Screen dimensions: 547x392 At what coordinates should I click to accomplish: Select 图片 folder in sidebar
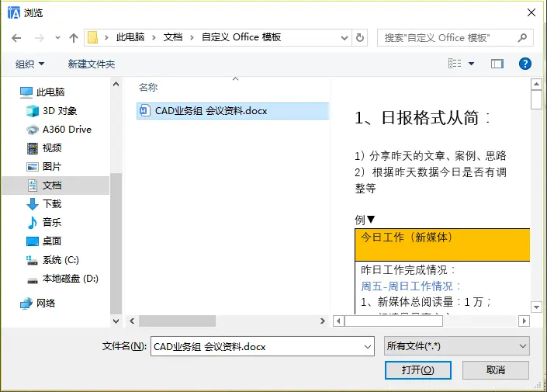44,167
